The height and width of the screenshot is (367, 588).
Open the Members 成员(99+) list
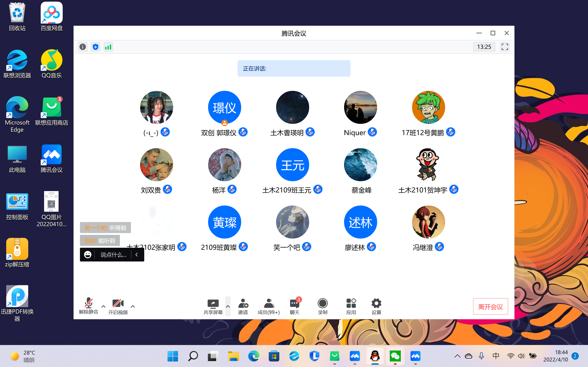pyautogui.click(x=269, y=306)
